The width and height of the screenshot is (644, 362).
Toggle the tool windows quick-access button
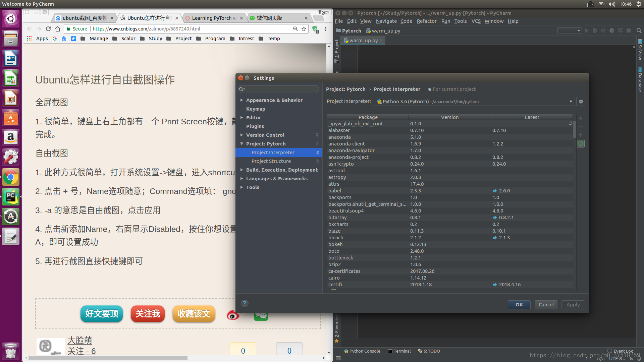[x=338, y=359]
